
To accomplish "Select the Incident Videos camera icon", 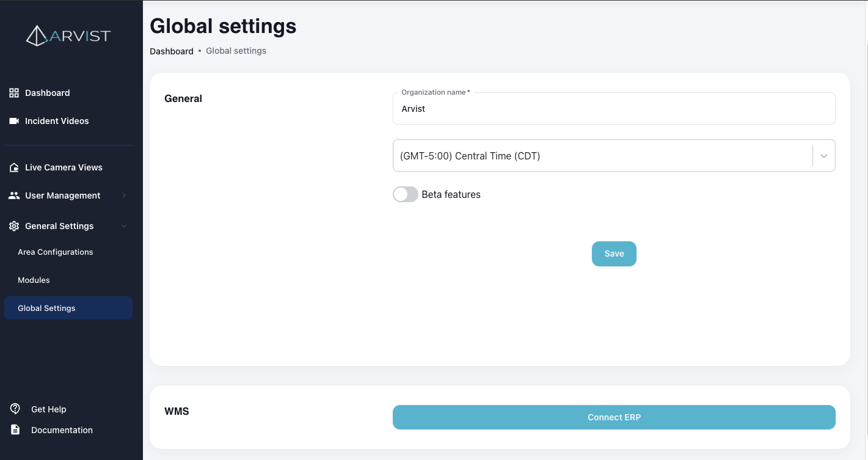I will (x=13, y=120).
